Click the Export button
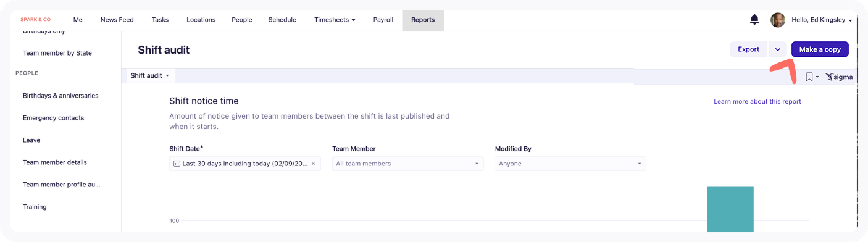The width and height of the screenshot is (868, 242). [x=749, y=49]
